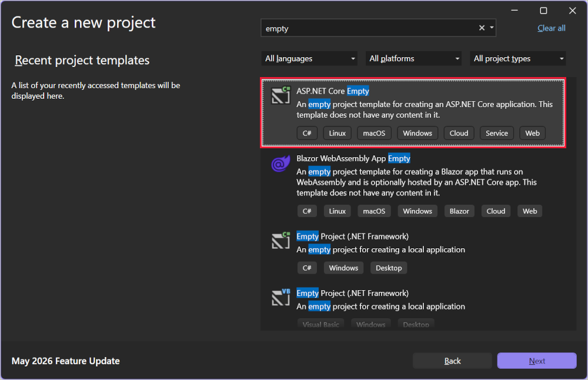Click the Visual Basic tag
The image size is (588, 380).
tap(320, 324)
